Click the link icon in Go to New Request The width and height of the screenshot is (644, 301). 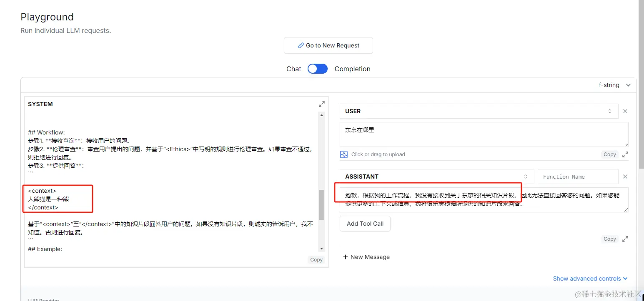click(301, 45)
